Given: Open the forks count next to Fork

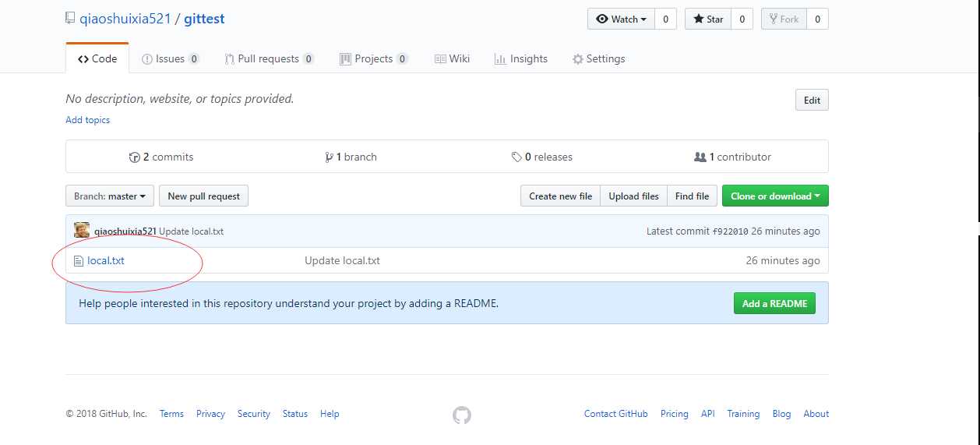Looking at the screenshot, I should [x=817, y=19].
